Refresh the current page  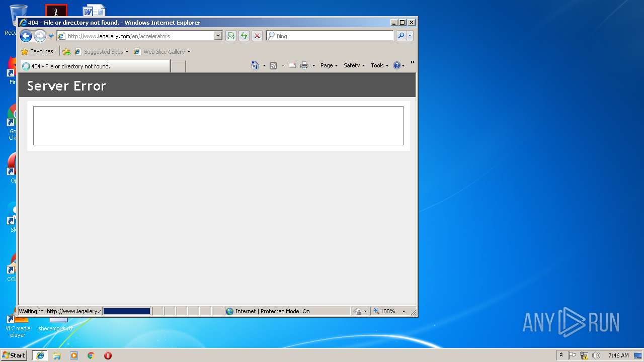244,36
